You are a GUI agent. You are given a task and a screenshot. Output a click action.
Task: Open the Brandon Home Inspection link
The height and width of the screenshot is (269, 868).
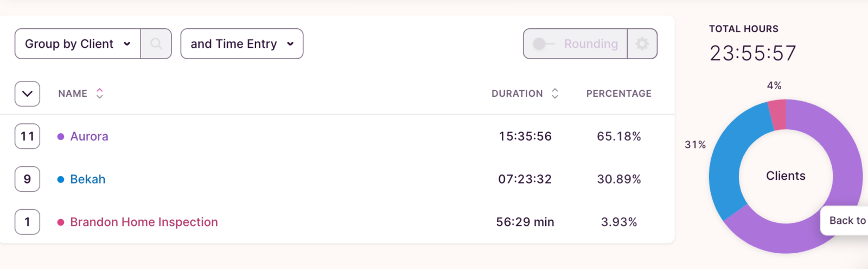coord(144,222)
